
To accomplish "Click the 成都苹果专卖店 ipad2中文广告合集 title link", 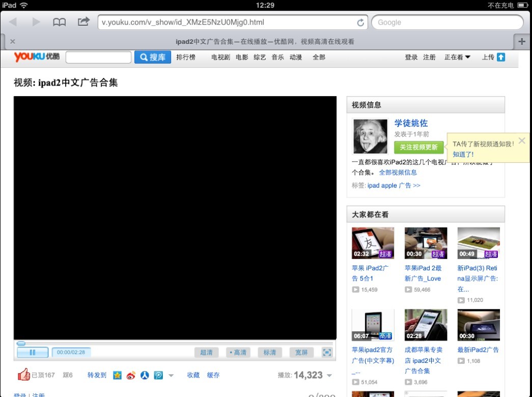I will pos(424,360).
